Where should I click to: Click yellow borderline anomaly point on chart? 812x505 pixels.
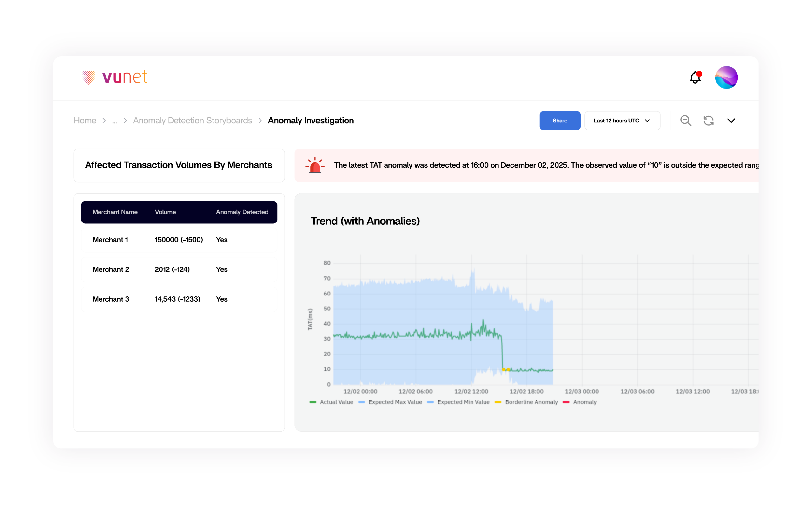pyautogui.click(x=504, y=369)
